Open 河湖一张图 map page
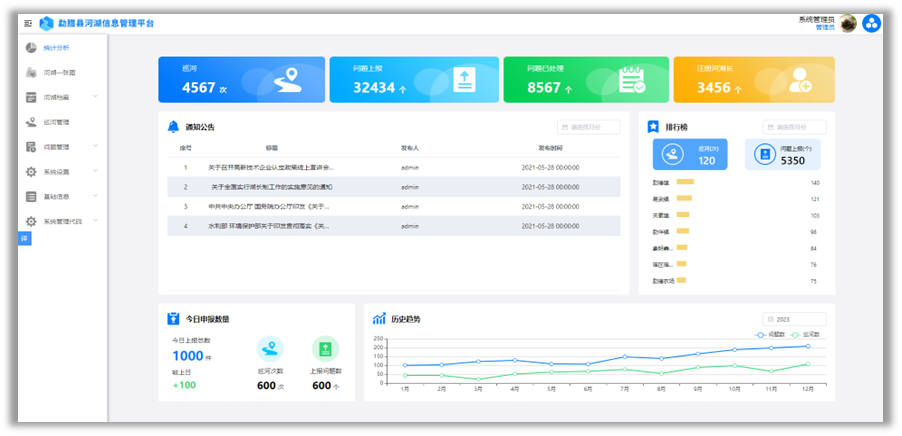Viewport: 902px width, 436px height. click(x=59, y=72)
